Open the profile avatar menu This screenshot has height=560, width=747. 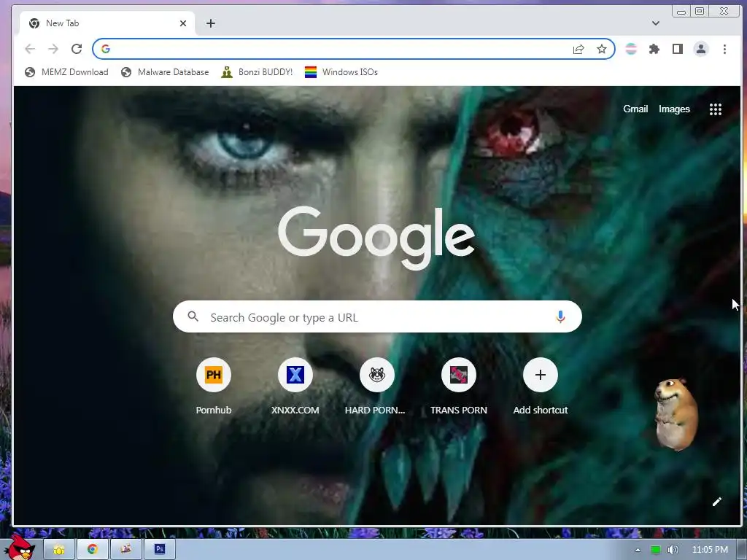701,49
